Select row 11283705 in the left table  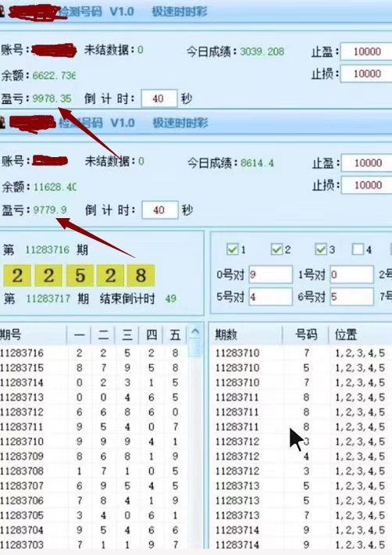[x=94, y=515]
